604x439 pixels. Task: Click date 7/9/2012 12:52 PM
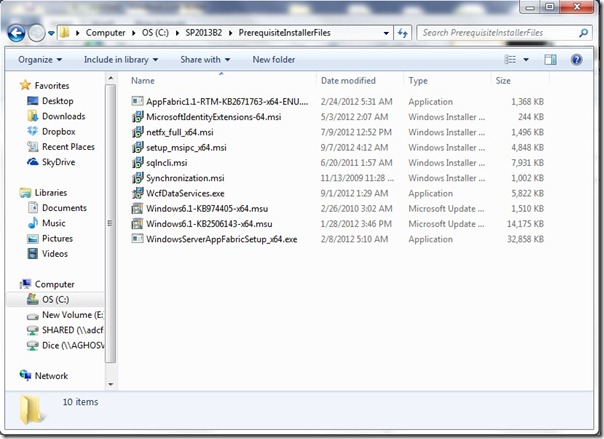click(356, 132)
